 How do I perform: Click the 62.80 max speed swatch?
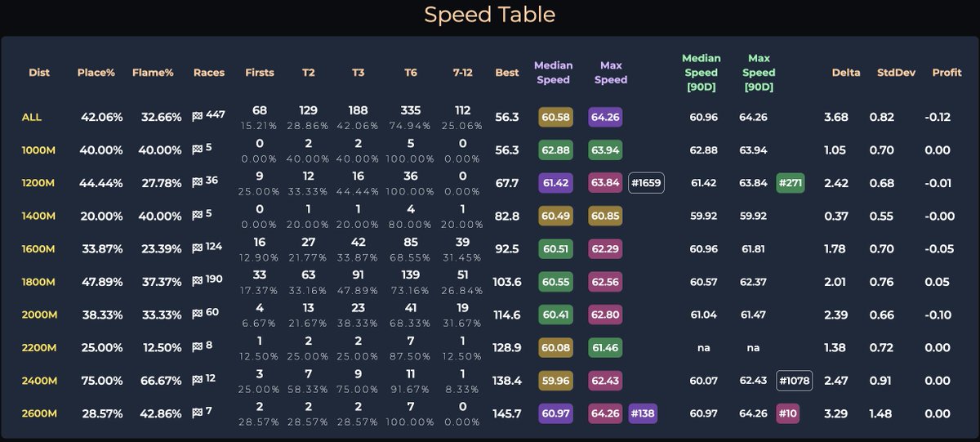coord(605,315)
